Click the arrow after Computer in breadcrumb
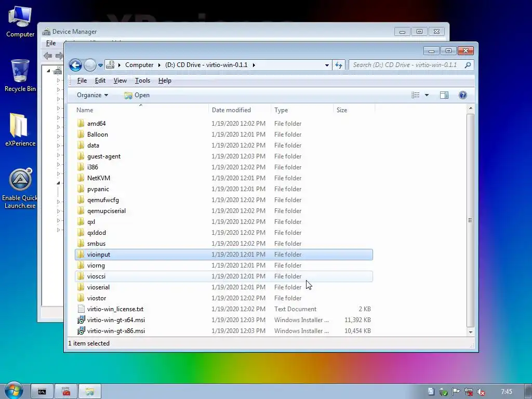This screenshot has width=532, height=399. coord(159,65)
